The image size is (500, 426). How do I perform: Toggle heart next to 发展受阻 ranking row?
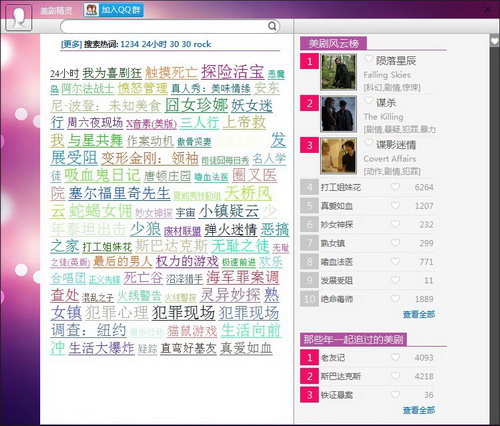tap(395, 280)
